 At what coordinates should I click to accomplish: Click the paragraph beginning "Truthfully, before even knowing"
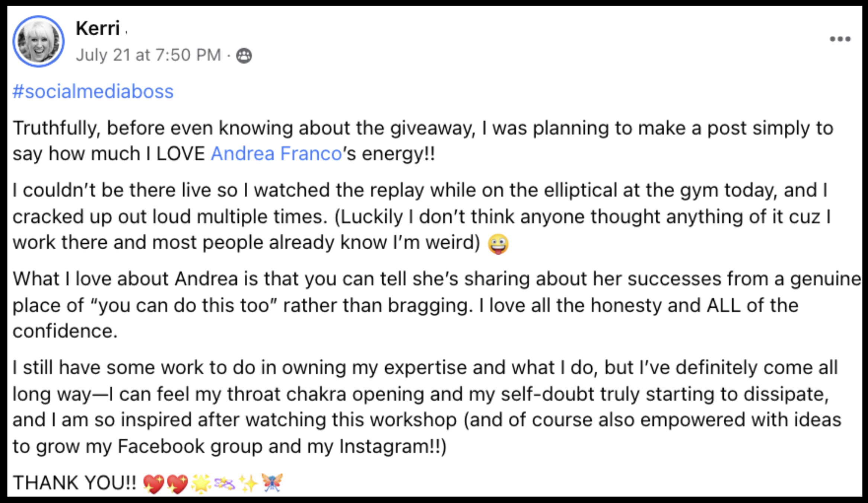pos(423,141)
